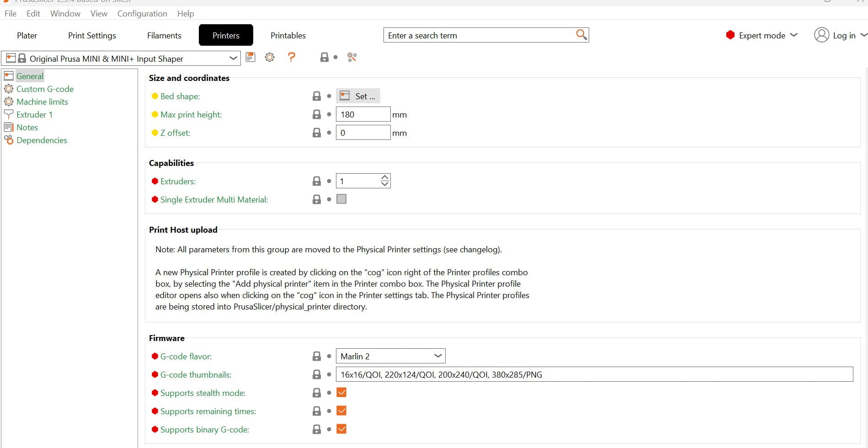Open the File menu
The width and height of the screenshot is (868, 448).
pos(11,13)
